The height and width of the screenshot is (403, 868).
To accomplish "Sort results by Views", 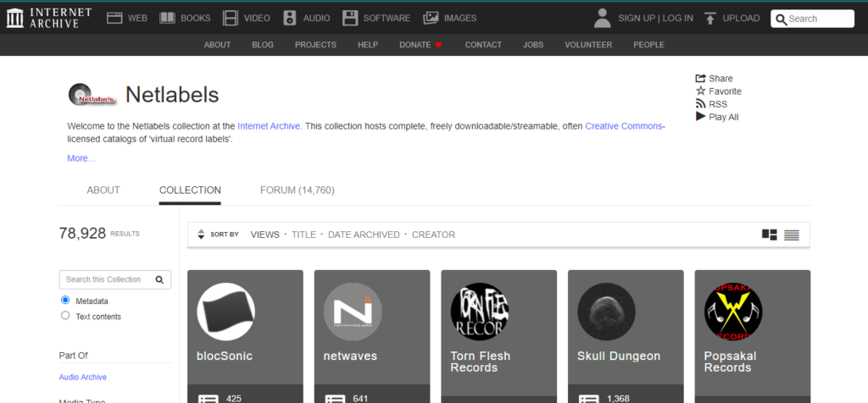I will [265, 235].
